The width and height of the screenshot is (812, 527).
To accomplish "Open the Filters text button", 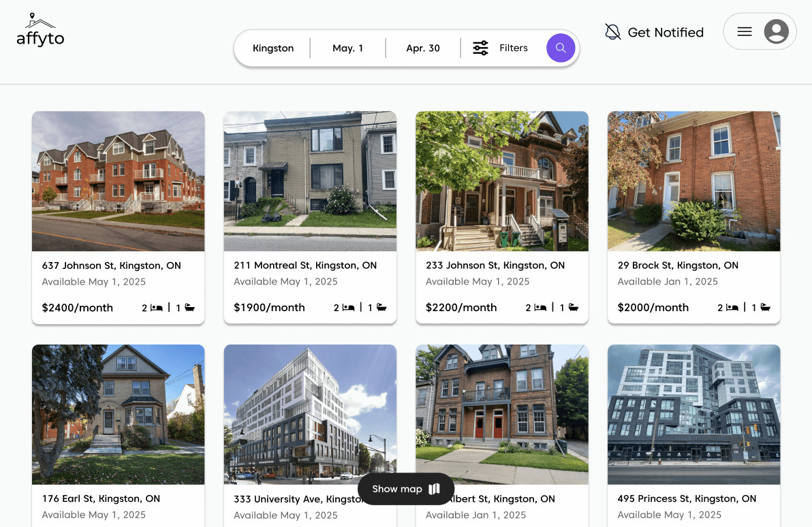I will point(513,48).
